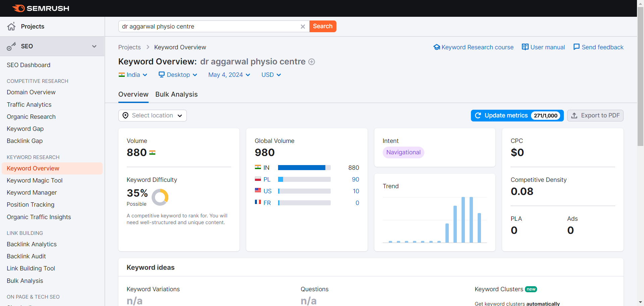Open Keyword Magic Tool
This screenshot has height=306, width=644.
click(35, 181)
